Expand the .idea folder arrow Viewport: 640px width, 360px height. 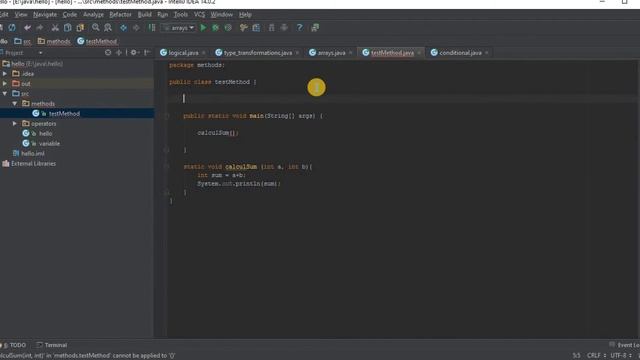(5, 73)
